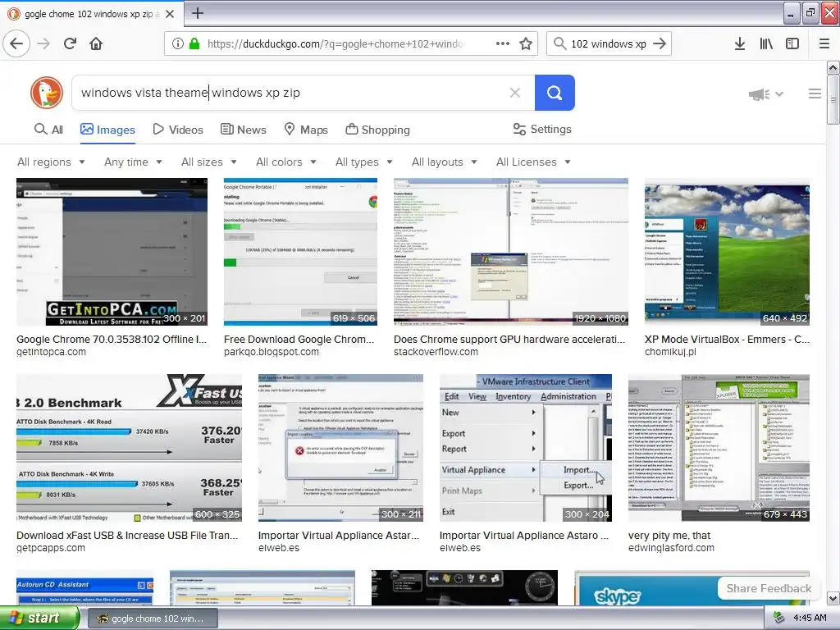The image size is (840, 630).
Task: Open the Library bookshelf icon
Action: (766, 43)
